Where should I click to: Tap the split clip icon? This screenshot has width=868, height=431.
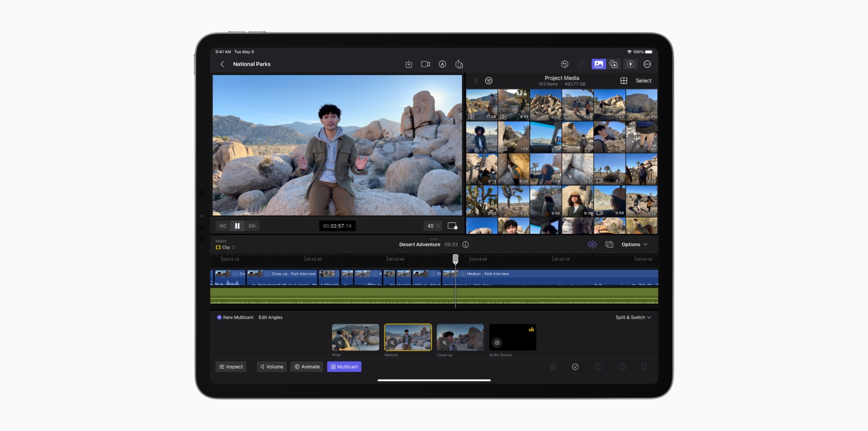(598, 367)
